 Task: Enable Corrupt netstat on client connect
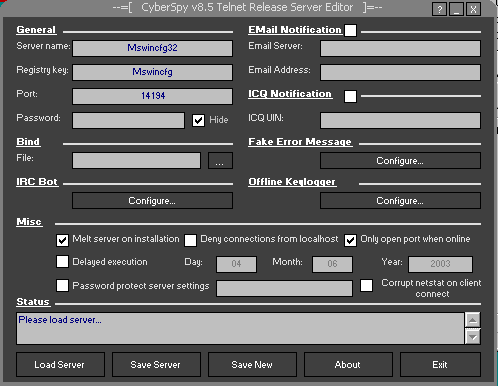[x=366, y=286]
